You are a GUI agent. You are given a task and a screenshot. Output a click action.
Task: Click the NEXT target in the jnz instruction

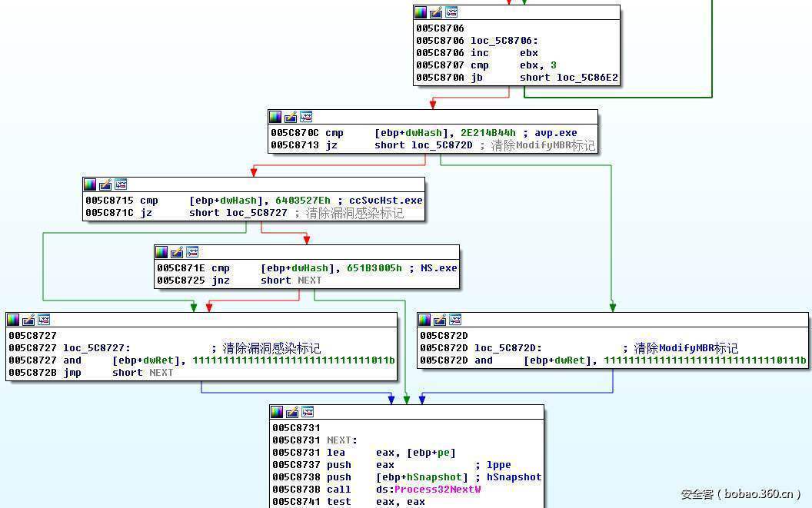(309, 281)
